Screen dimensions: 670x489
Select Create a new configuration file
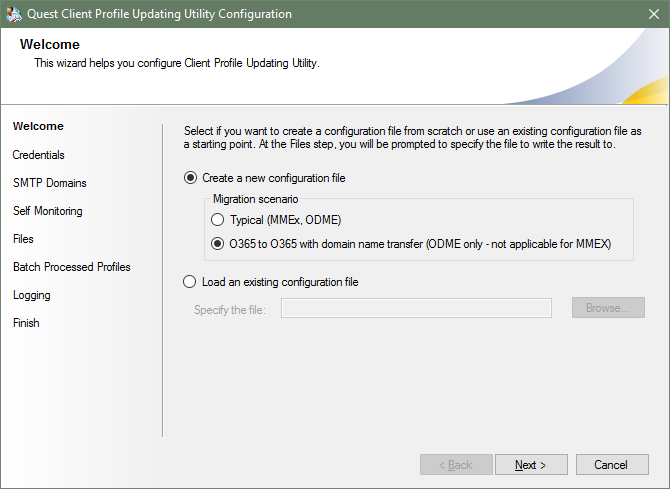(191, 178)
